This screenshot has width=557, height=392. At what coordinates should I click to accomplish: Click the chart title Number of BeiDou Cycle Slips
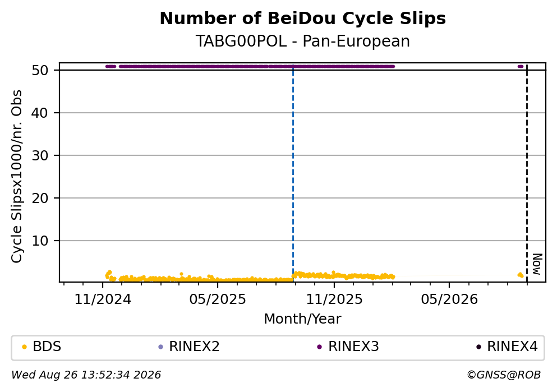303,19
